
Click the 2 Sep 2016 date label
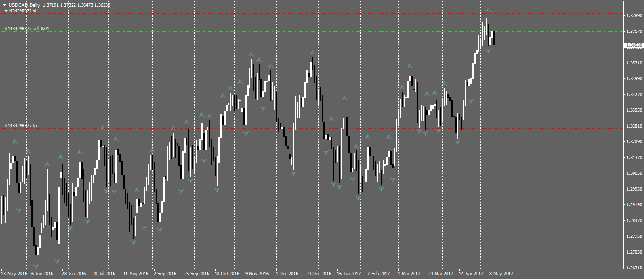pos(165,274)
